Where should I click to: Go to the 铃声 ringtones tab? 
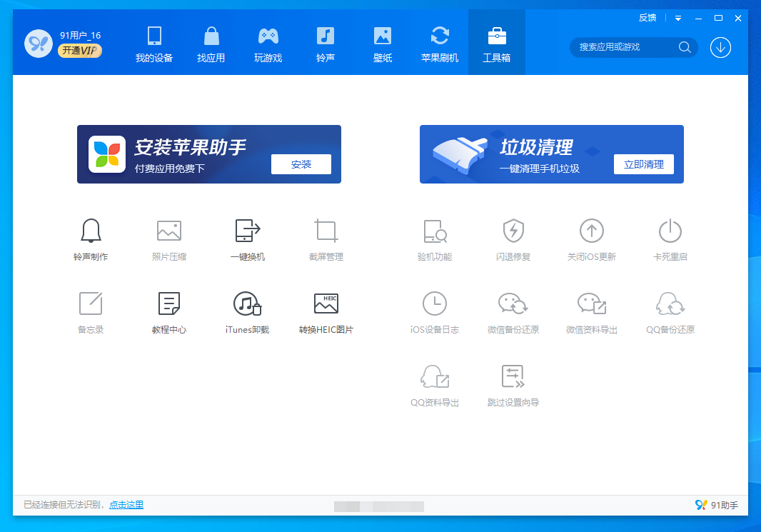(x=326, y=44)
